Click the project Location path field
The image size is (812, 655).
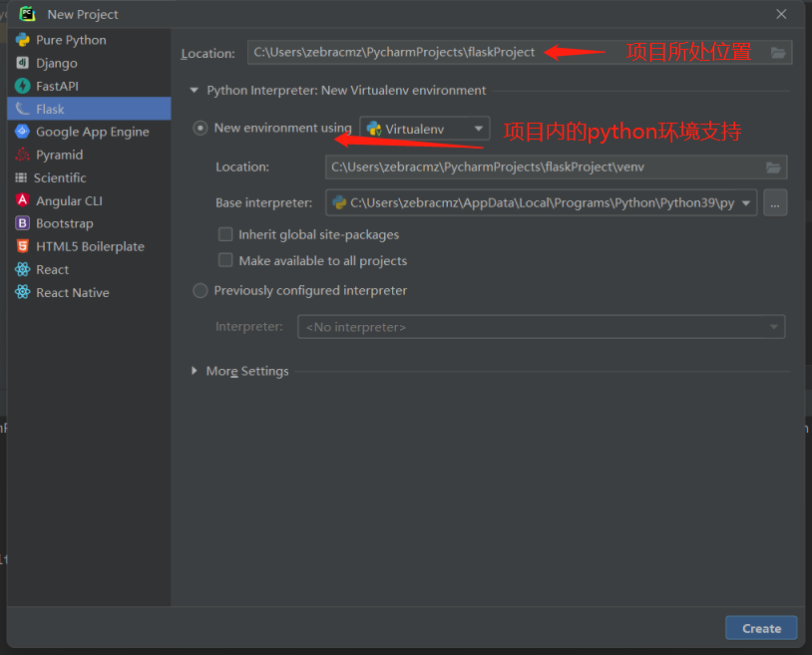(520, 52)
